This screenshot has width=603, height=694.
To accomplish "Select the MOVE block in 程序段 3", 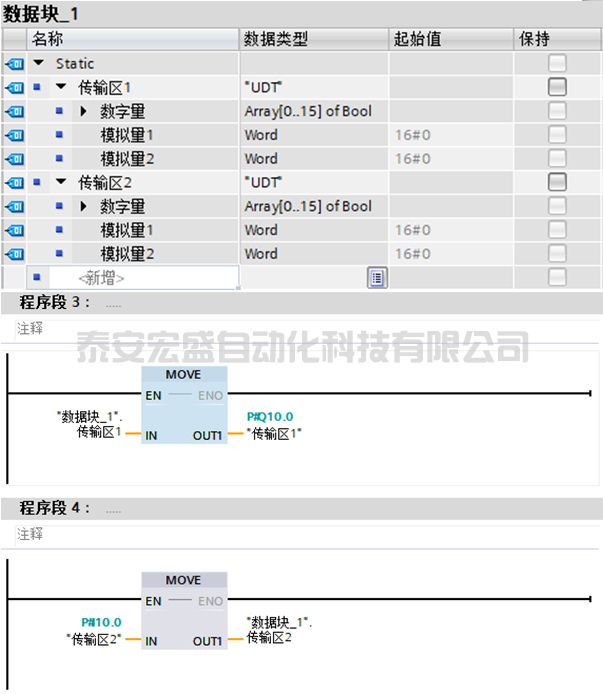I will (184, 405).
